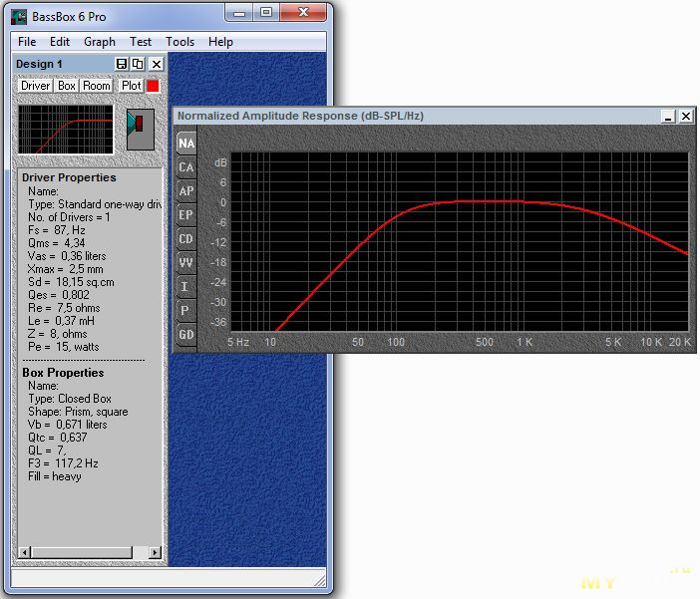Close the Normalized Amplitude Response window
Image resolution: width=700 pixels, height=599 pixels.
pyautogui.click(x=686, y=117)
